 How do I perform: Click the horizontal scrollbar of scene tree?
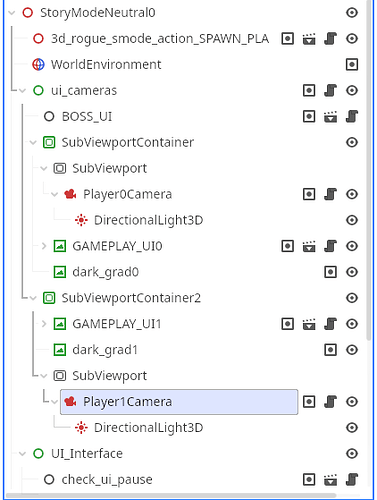171,496
